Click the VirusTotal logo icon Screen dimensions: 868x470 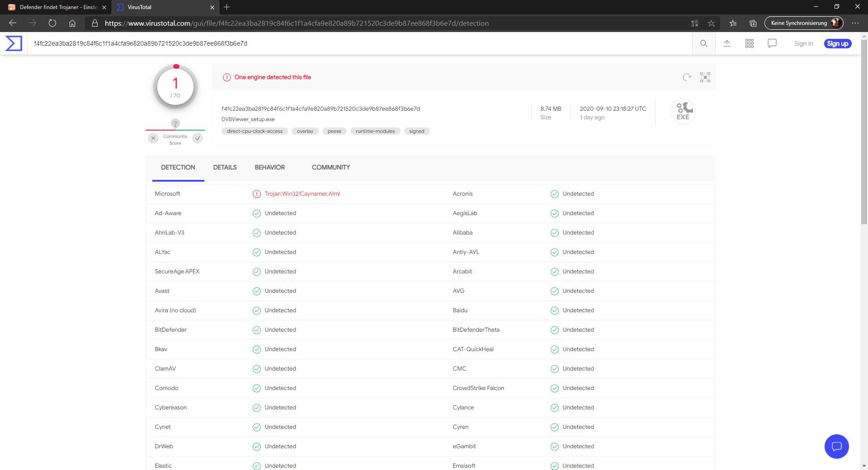coord(14,43)
